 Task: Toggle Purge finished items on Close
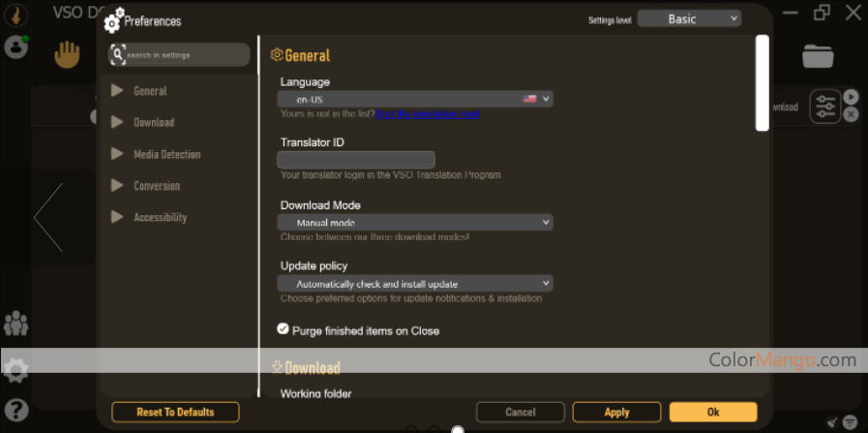click(x=284, y=330)
